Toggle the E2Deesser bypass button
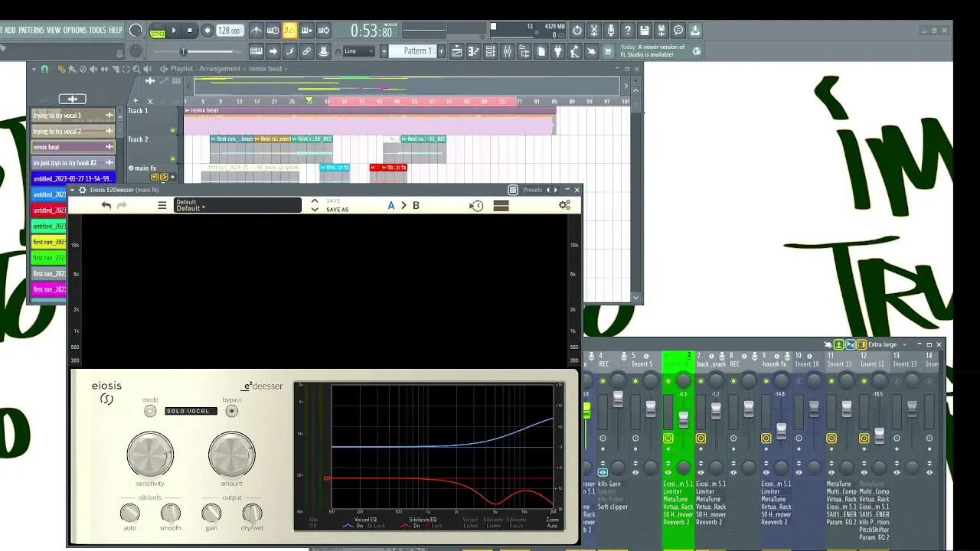The image size is (980, 551). click(232, 411)
